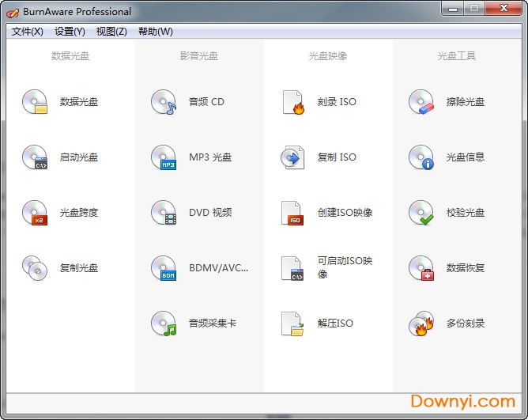Click the DVD 视频 filmstrip disc icon
Image resolution: width=528 pixels, height=420 pixels.
pyautogui.click(x=164, y=213)
